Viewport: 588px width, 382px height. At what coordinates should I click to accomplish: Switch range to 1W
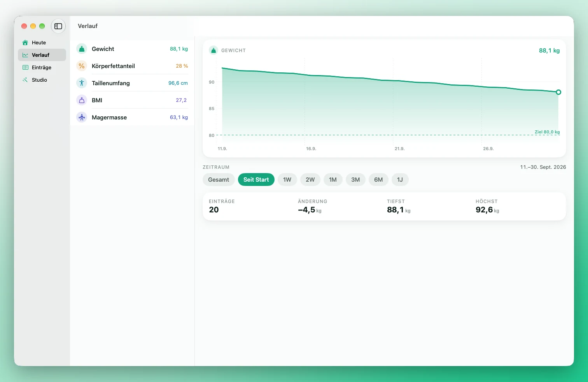287,180
